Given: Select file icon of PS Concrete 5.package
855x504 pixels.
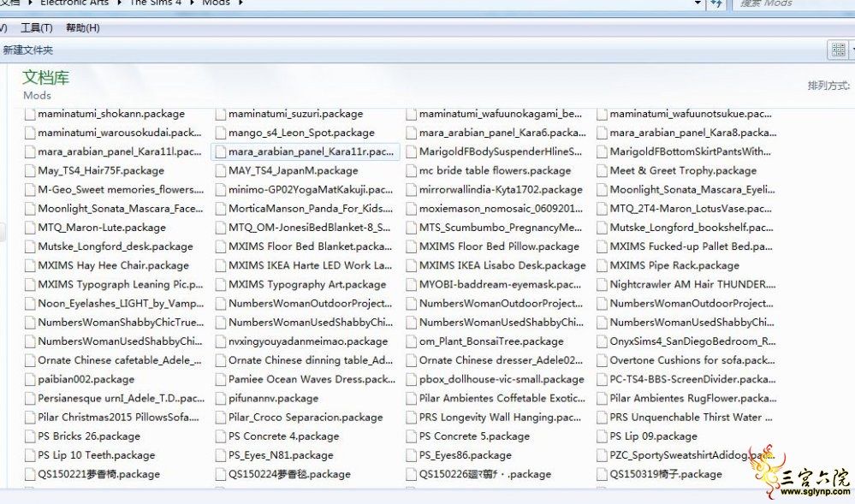Looking at the screenshot, I should [x=411, y=436].
